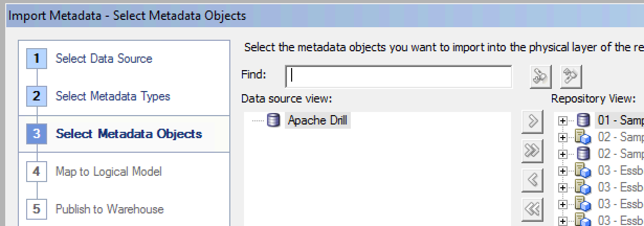Click the find up search icon
Screen dimensions: 644x226
[571, 77]
